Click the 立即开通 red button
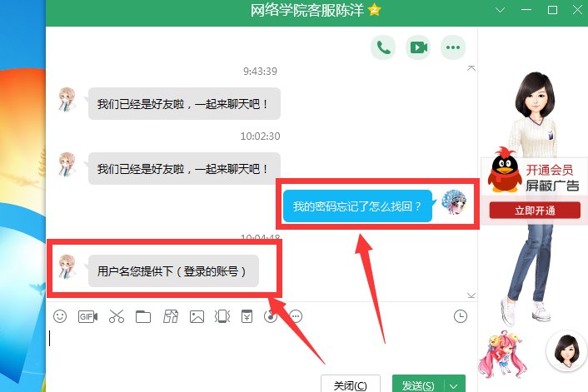 [535, 211]
